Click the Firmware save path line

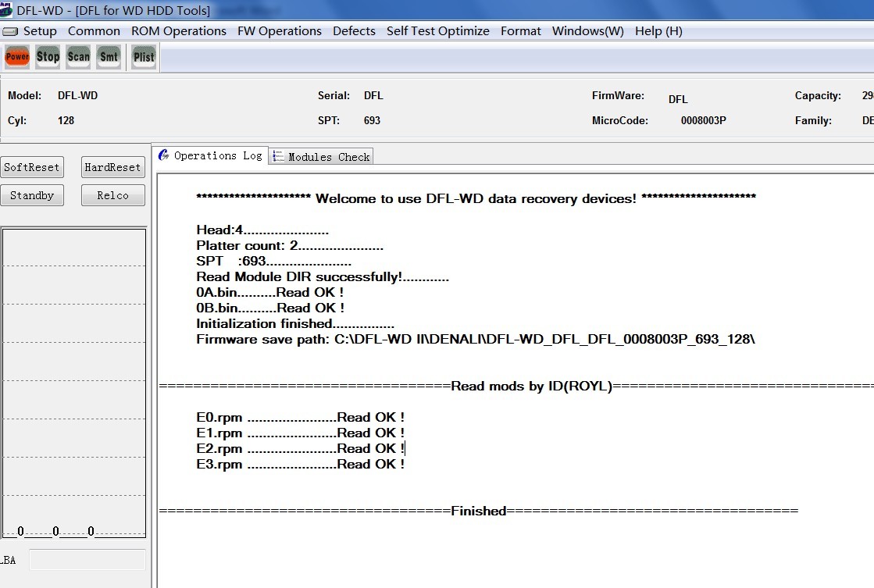(x=476, y=340)
